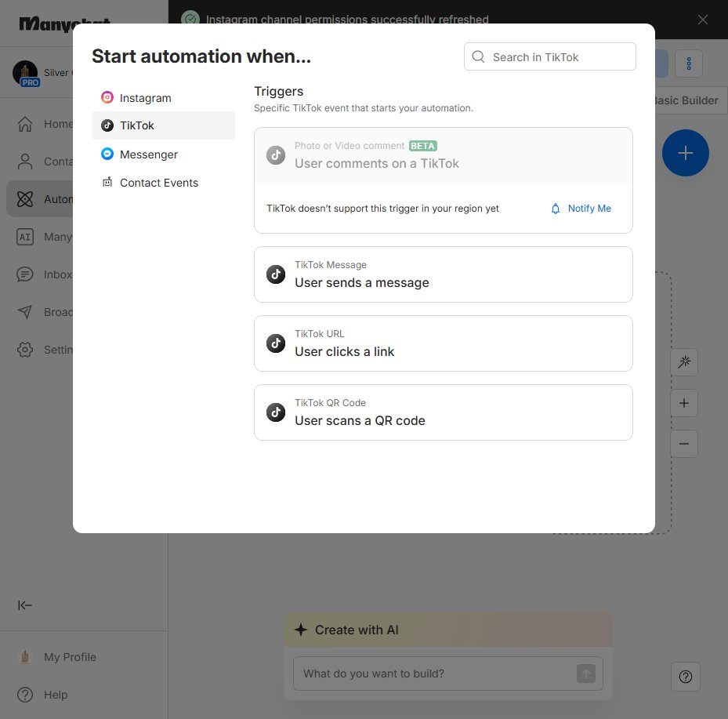This screenshot has width=728, height=719.
Task: Click the BETA badge
Action: coord(423,146)
